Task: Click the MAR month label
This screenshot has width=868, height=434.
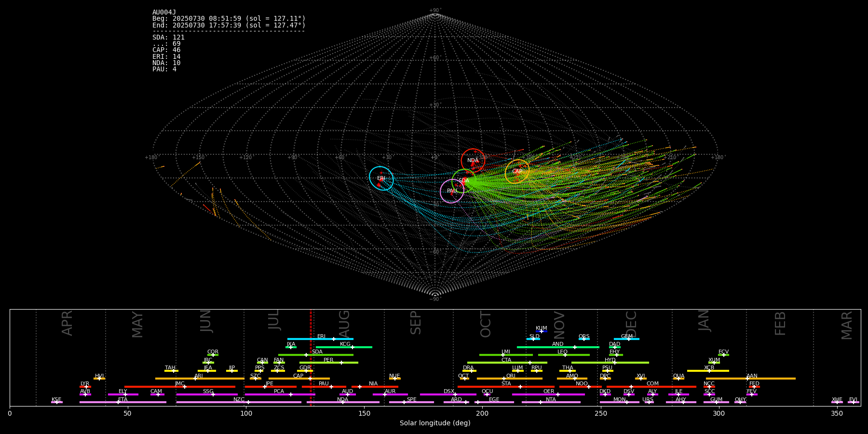Action: [x=847, y=325]
